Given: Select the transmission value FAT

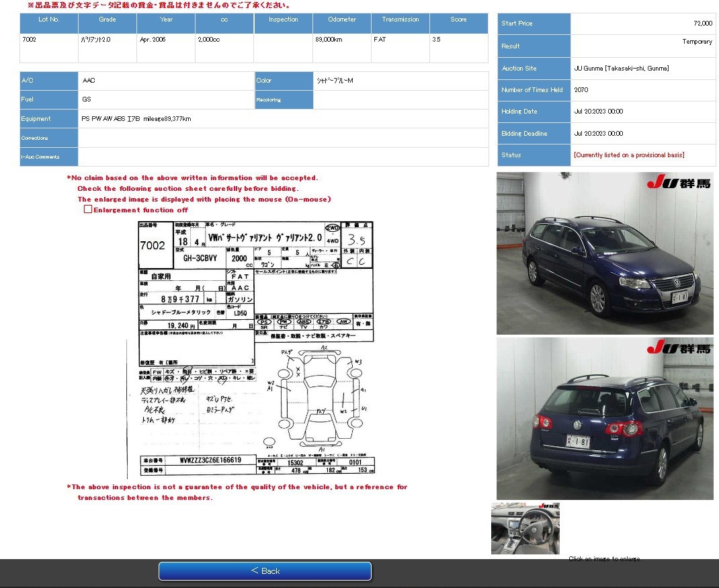Looking at the screenshot, I should pos(380,40).
